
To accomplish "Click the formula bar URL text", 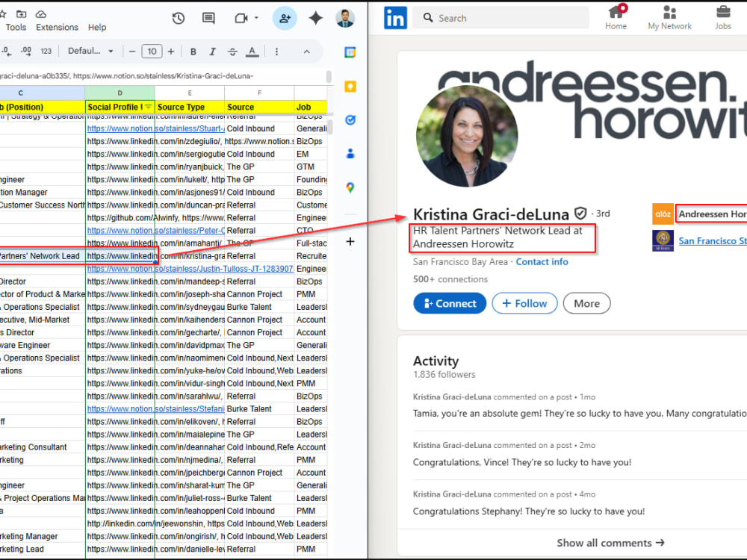I will point(127,75).
